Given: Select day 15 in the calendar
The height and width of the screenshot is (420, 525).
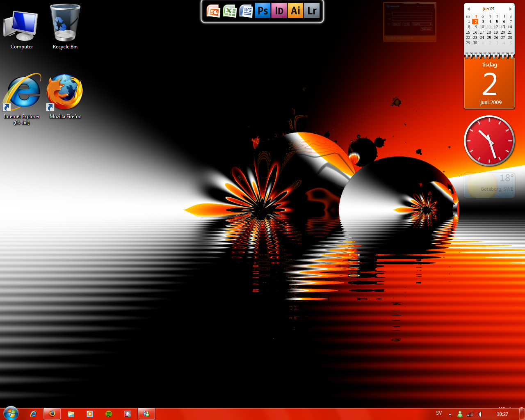Looking at the screenshot, I should [x=468, y=32].
